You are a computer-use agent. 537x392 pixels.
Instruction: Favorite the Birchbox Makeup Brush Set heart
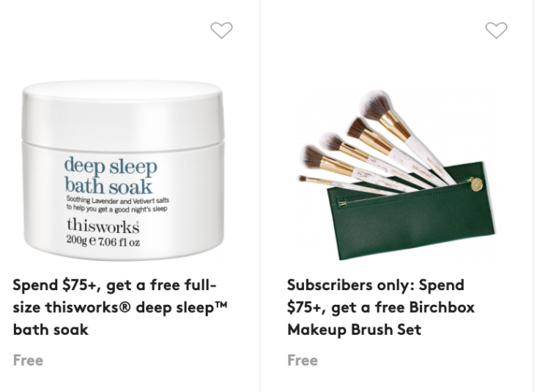tap(496, 30)
